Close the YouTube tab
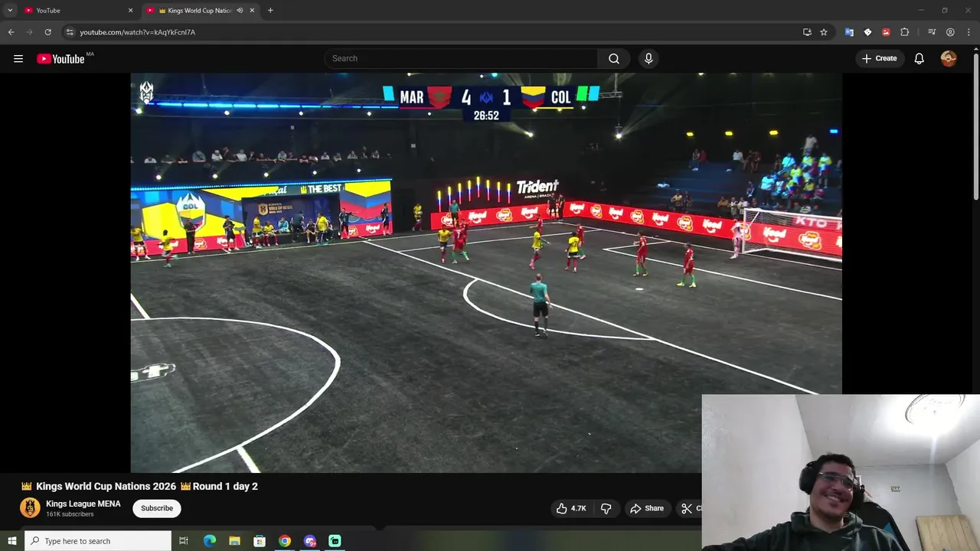This screenshot has width=980, height=551. 130,11
